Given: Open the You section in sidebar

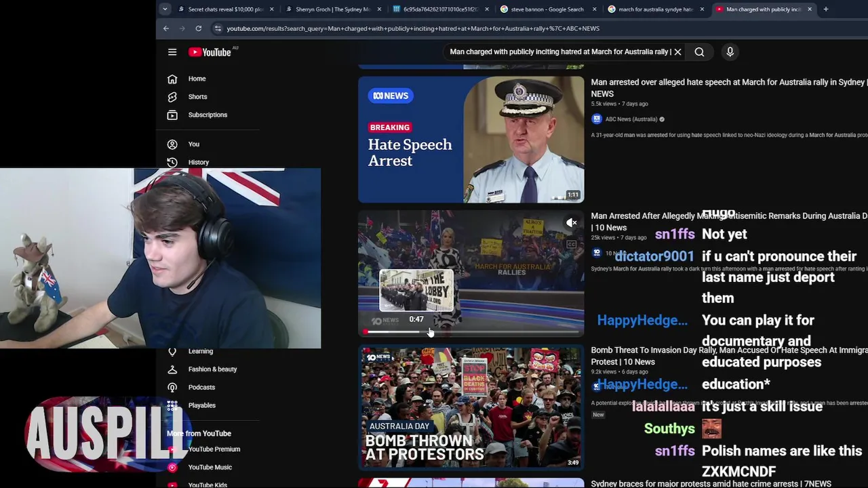Looking at the screenshot, I should (x=193, y=144).
